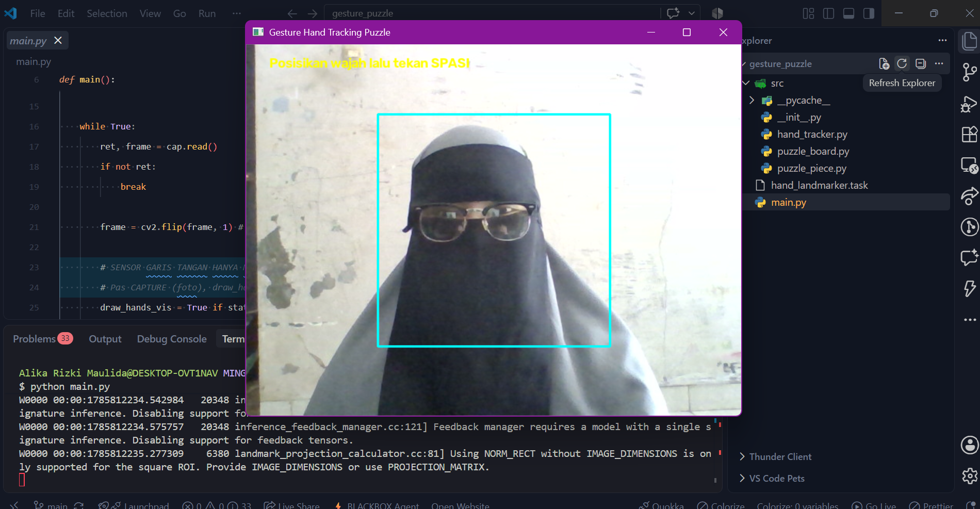
Task: Switch to the Problems panel tab
Action: (43, 339)
